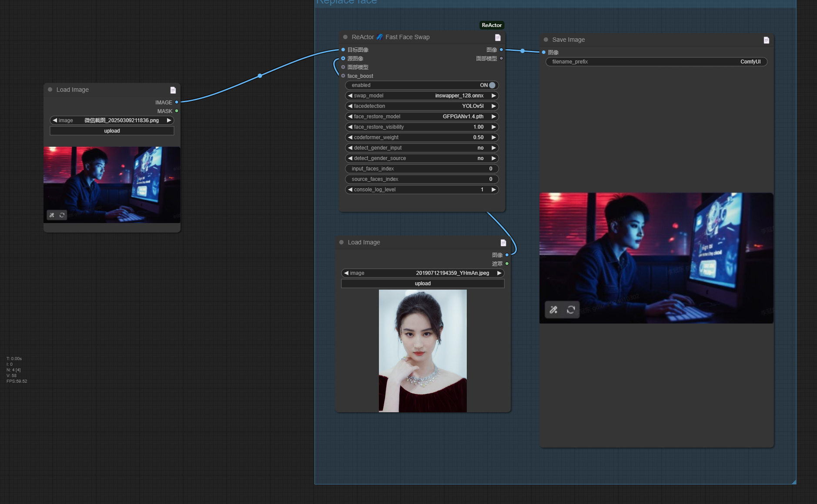
Task: Click the note icon on the ReActor node header
Action: click(498, 37)
